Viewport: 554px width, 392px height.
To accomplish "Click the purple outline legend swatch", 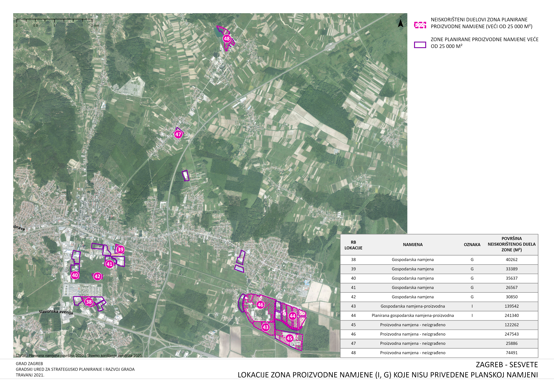I will pyautogui.click(x=420, y=45).
